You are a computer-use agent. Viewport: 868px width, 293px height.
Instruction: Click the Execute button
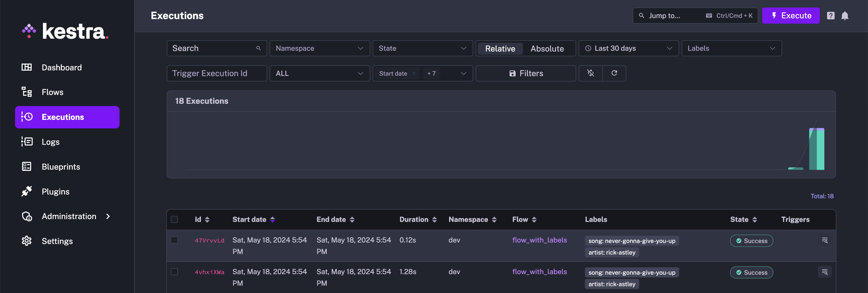(791, 16)
